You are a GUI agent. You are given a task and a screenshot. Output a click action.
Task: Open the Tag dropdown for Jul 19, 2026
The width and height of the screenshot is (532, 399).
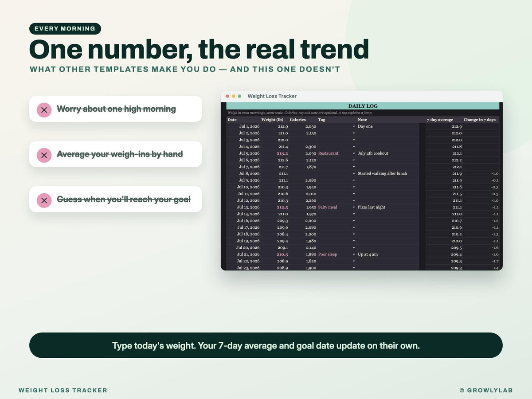click(x=354, y=241)
